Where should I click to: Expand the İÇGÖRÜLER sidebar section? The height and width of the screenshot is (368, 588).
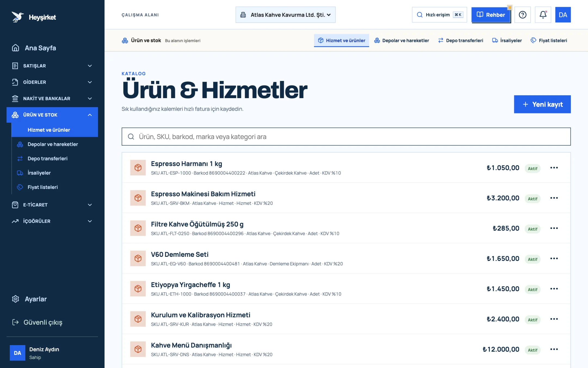click(52, 221)
